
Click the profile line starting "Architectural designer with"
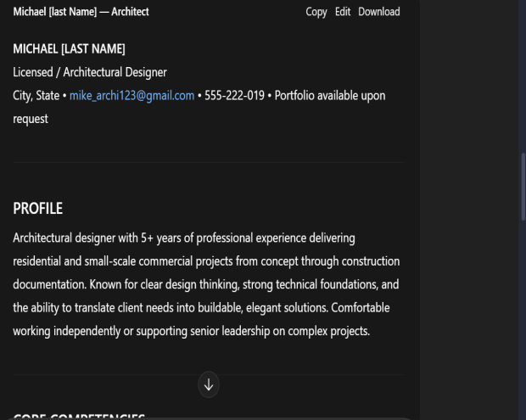point(184,238)
